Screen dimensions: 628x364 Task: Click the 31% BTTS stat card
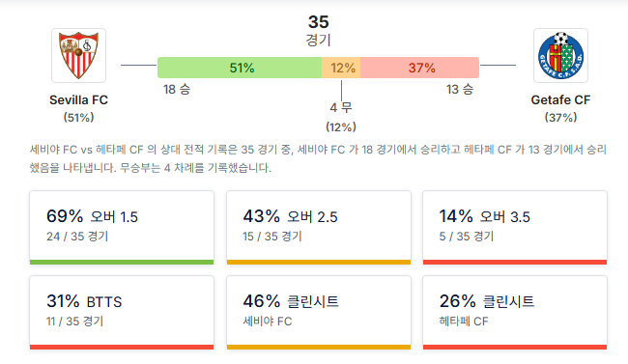(122, 312)
